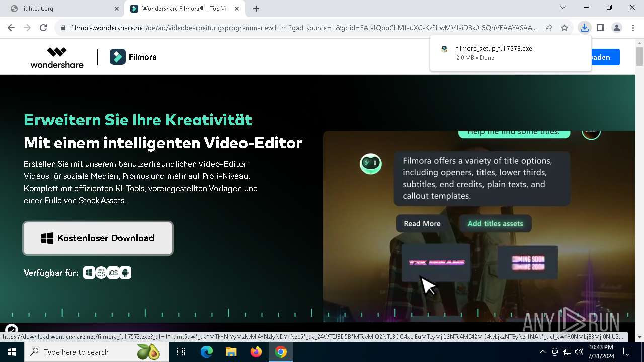Click the Filmora logo

click(x=133, y=57)
